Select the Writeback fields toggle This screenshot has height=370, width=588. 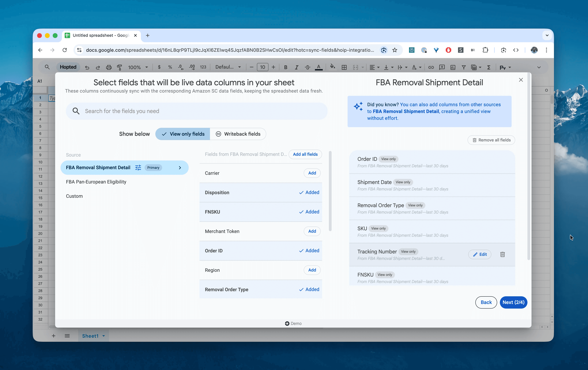tap(238, 134)
